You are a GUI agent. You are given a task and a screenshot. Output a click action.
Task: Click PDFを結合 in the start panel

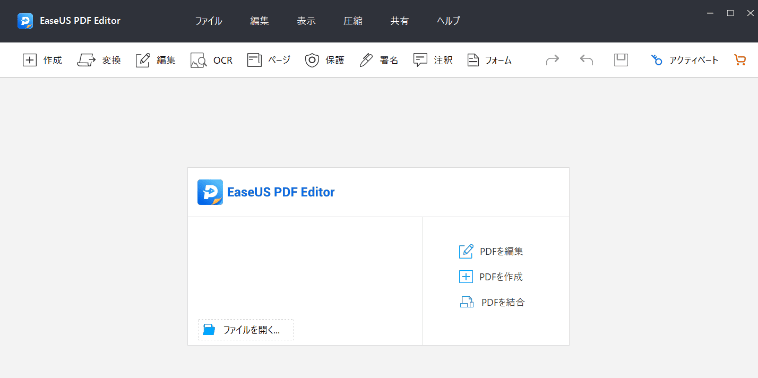(x=492, y=303)
